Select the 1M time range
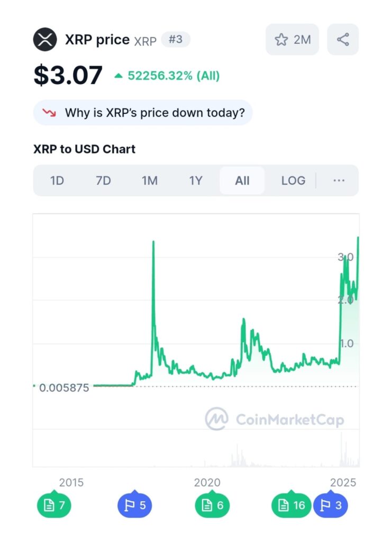This screenshot has height=542, width=392. click(x=150, y=180)
